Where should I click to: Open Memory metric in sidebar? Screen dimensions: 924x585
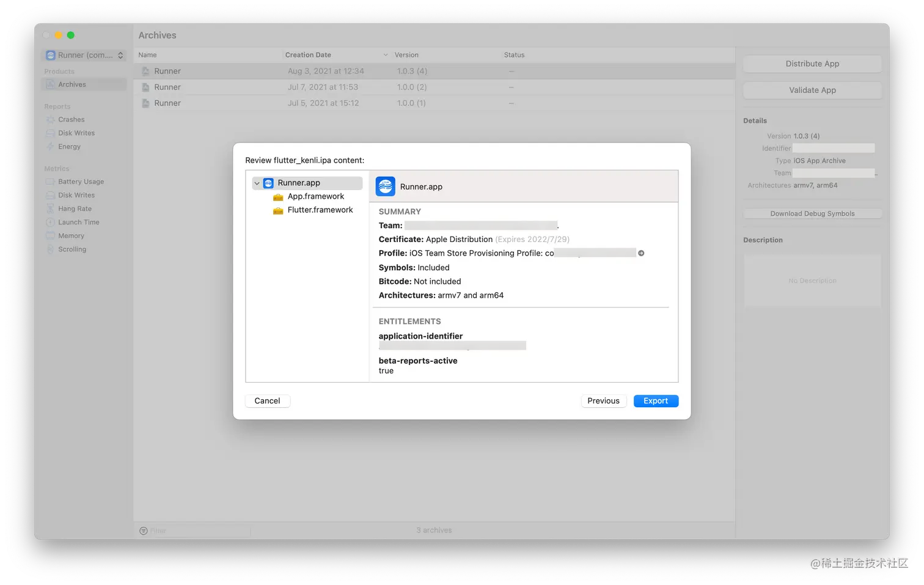pos(84,236)
